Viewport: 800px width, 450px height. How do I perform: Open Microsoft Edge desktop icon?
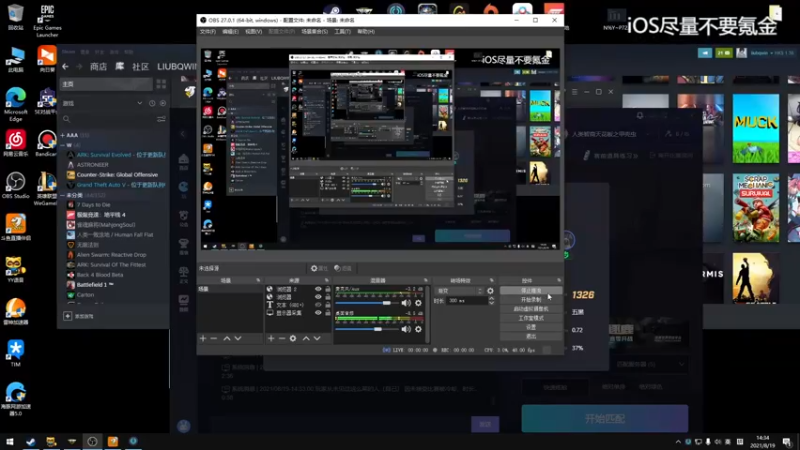15,105
